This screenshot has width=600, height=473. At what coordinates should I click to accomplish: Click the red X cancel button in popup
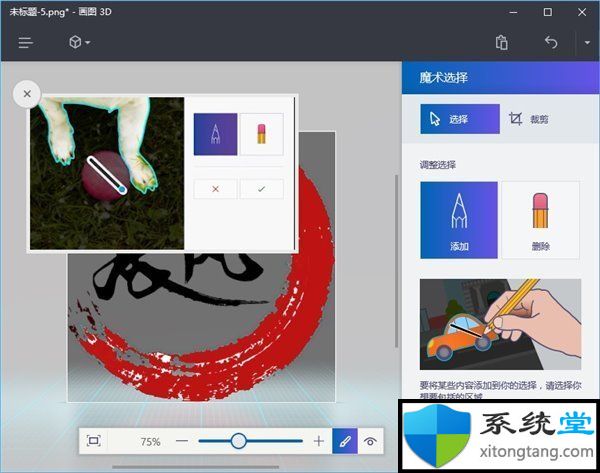[x=215, y=188]
